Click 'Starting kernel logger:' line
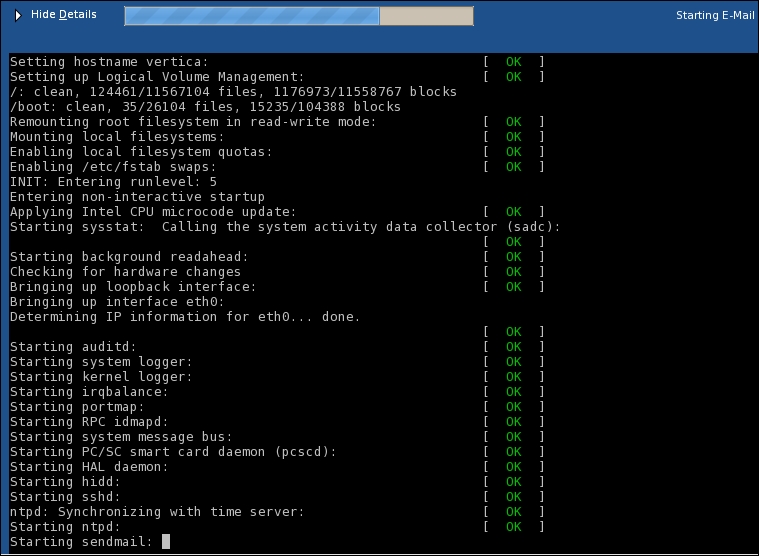The image size is (759, 556). [x=101, y=377]
